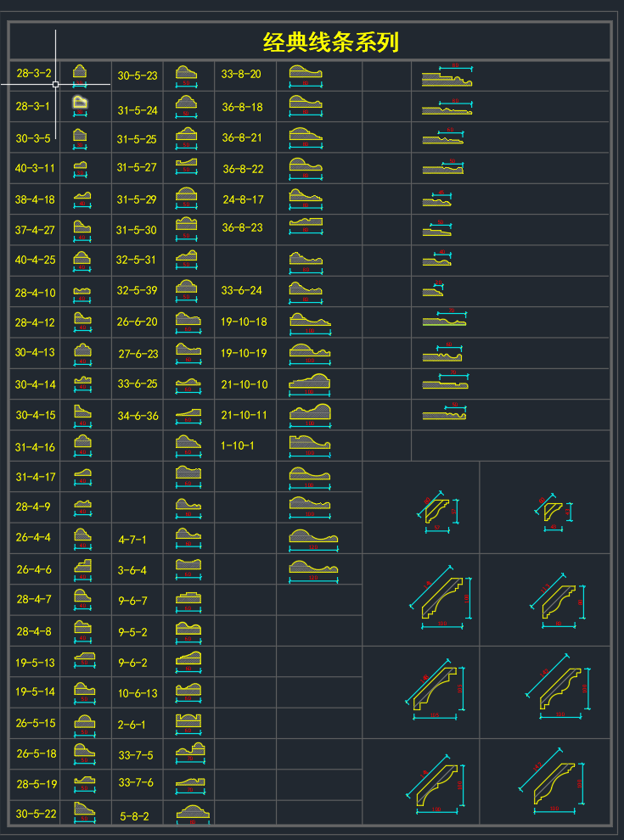Viewport: 624px width, 840px height.
Task: Pick the profile drawing beside 1-10-1
Action: tap(308, 443)
